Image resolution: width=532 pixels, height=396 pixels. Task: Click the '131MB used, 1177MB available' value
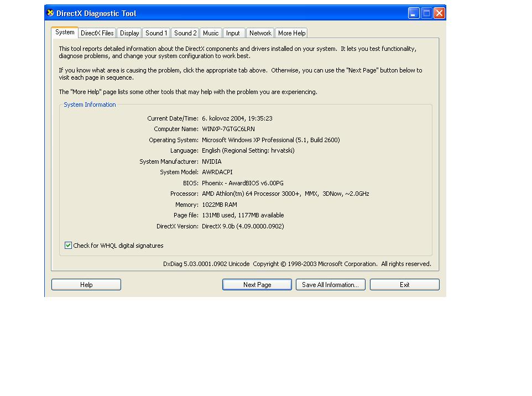click(x=243, y=215)
